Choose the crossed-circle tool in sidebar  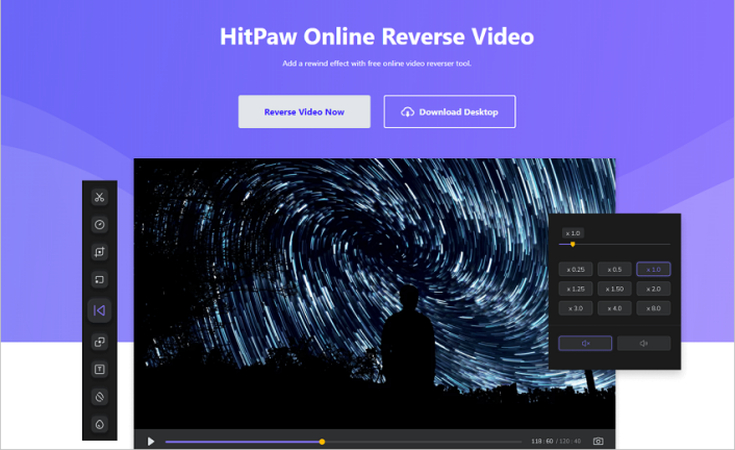pos(99,397)
